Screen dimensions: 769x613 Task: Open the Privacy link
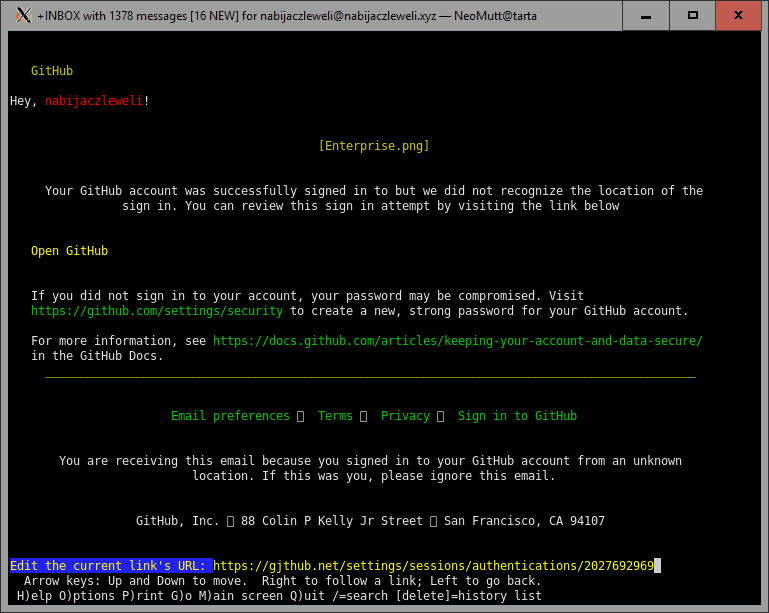point(405,416)
